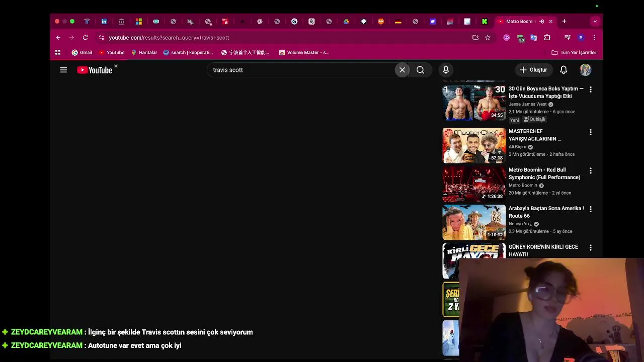Viewport: 644px width, 362px height.
Task: Open a new tab with plus
Action: (565, 22)
